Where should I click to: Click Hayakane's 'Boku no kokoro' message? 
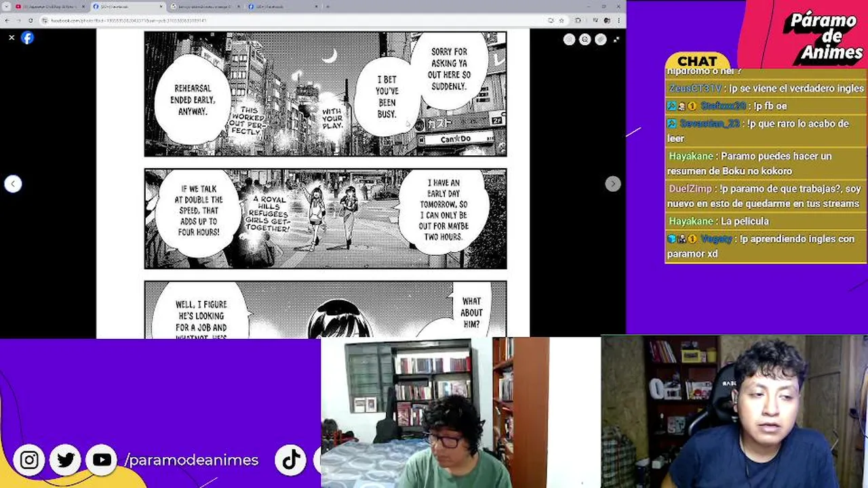point(766,163)
